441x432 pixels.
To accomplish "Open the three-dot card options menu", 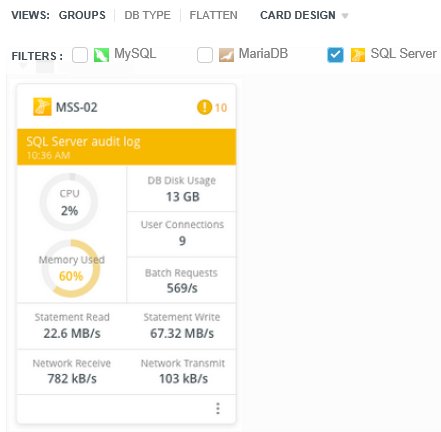I will (218, 408).
